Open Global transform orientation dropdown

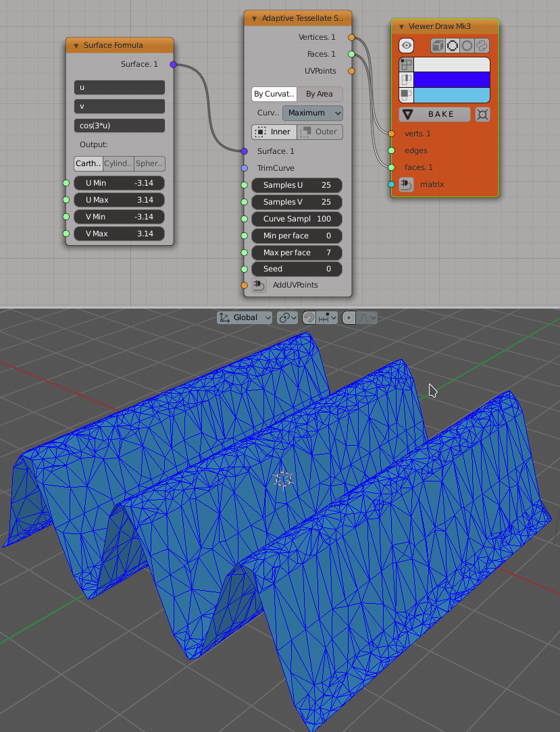[x=245, y=318]
